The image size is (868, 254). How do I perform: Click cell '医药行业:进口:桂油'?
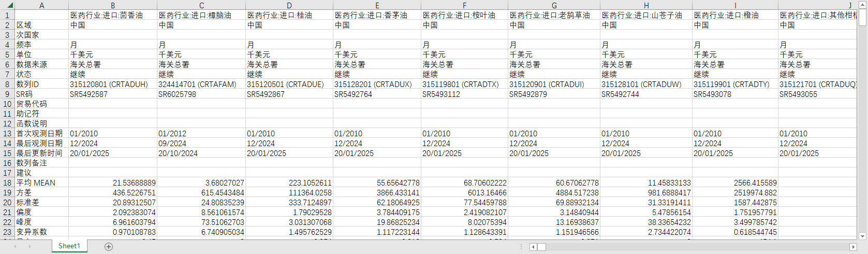(289, 15)
